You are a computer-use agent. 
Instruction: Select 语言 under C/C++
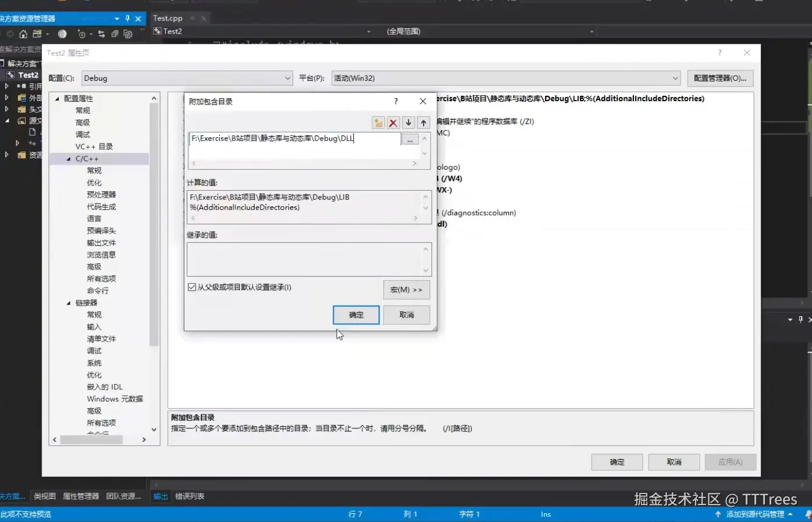tap(94, 219)
